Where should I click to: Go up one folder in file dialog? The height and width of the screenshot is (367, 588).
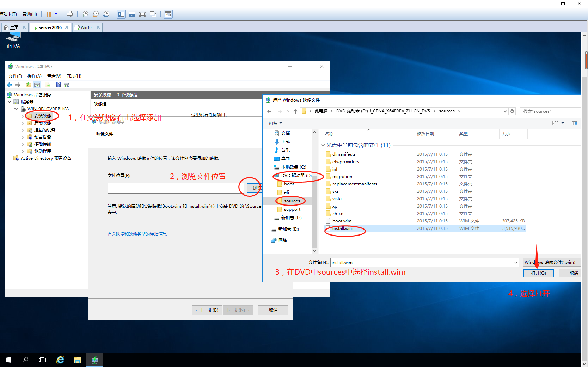pyautogui.click(x=295, y=111)
